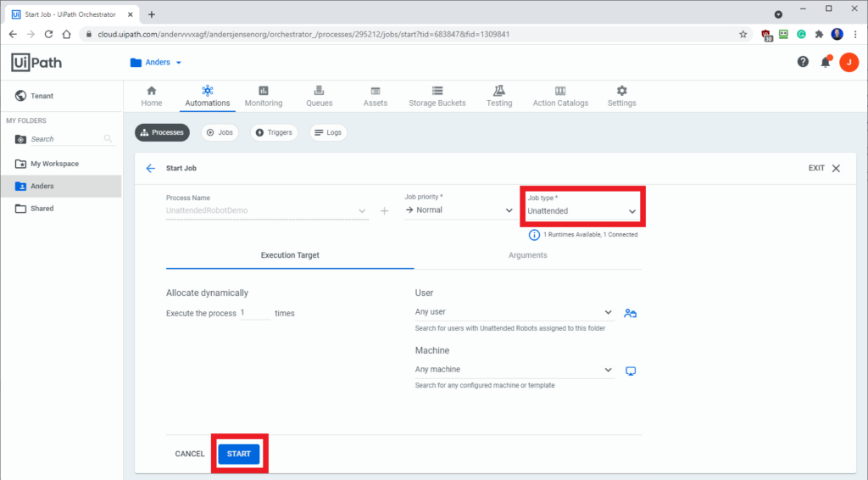Close the Start Job browser tab
The height and width of the screenshot is (480, 868).
(130, 15)
